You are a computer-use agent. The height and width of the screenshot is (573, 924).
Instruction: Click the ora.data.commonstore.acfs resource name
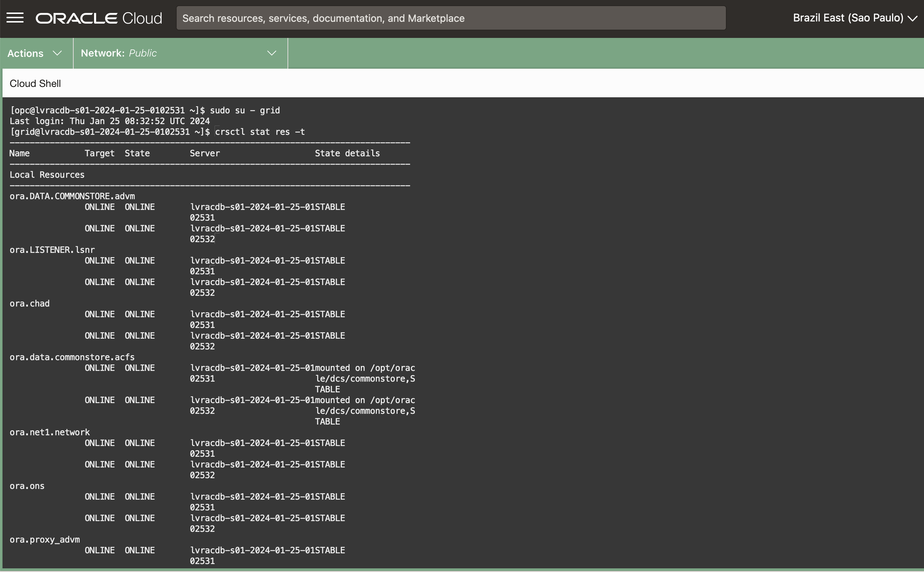point(72,357)
